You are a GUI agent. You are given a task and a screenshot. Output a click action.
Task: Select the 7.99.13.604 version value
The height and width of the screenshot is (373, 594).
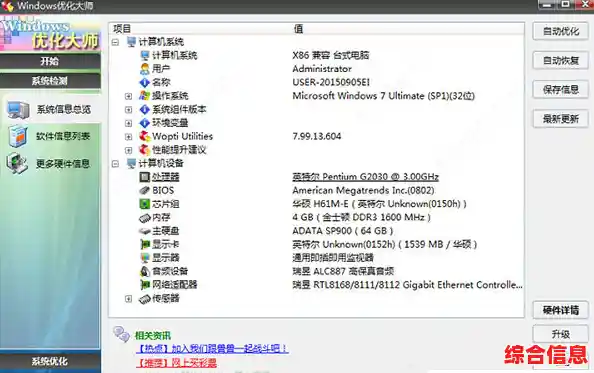(317, 136)
